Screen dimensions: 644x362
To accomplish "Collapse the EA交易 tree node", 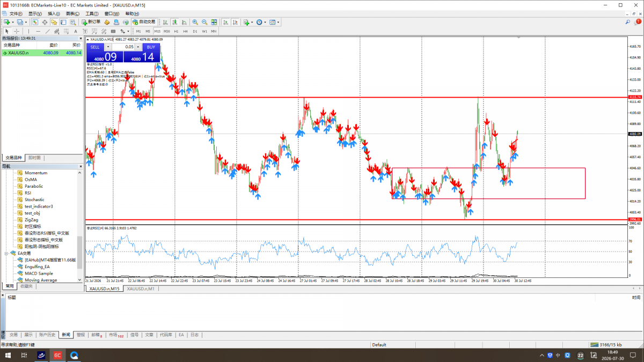I will tap(6, 253).
